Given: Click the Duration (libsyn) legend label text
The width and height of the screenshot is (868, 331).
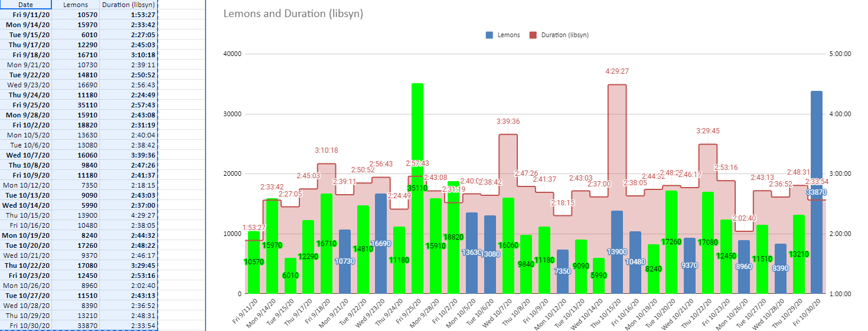Looking at the screenshot, I should [564, 35].
